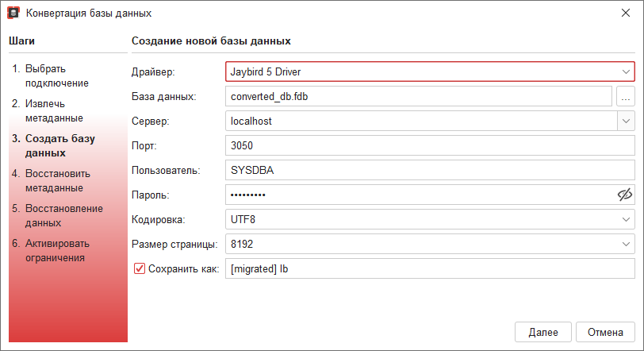Open the Драйвер dropdown (Jaybird 5 Driver)

click(x=430, y=71)
